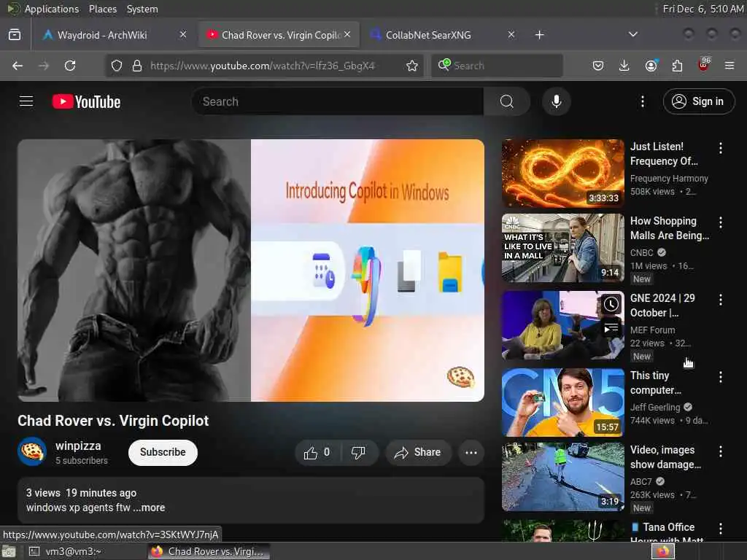
Task: Click the YouTube search magnifier button
Action: point(507,101)
